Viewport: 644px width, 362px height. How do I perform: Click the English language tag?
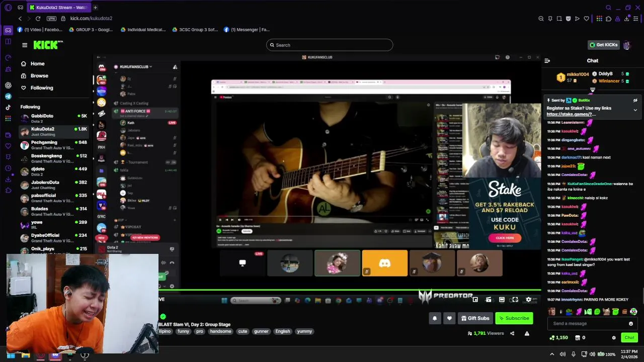pyautogui.click(x=283, y=331)
